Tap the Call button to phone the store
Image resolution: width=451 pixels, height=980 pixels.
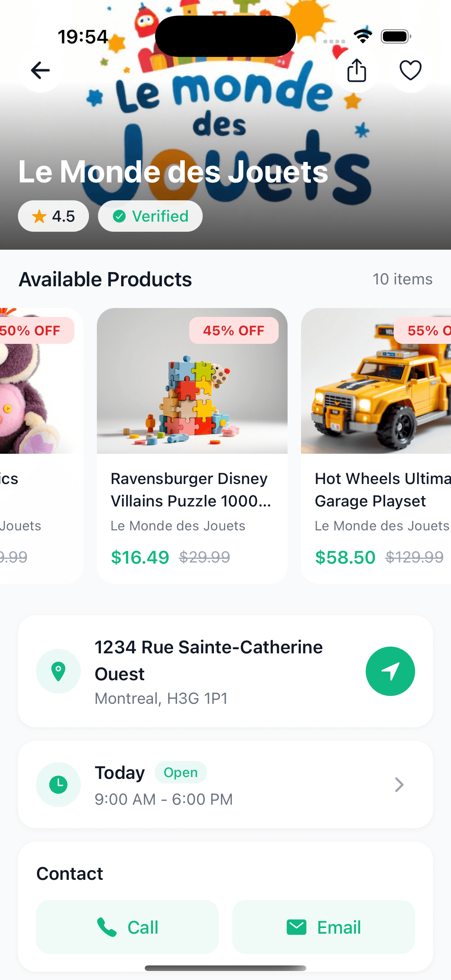point(127,927)
